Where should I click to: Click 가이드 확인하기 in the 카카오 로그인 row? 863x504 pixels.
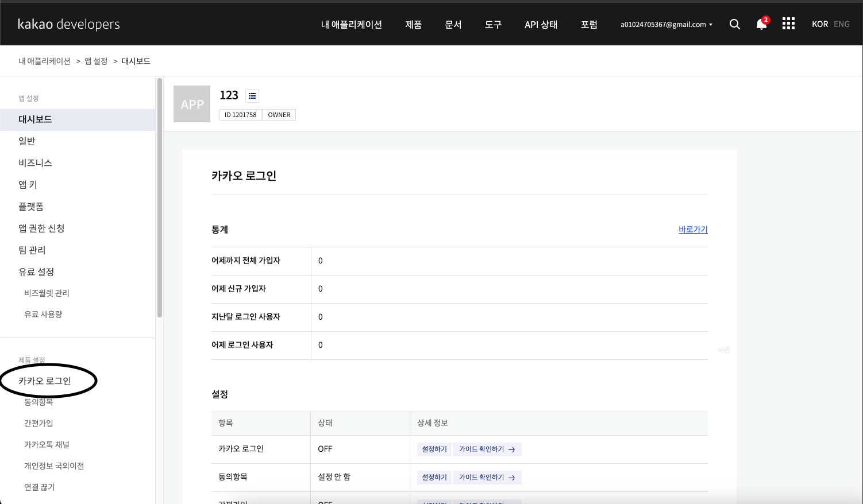pos(487,449)
